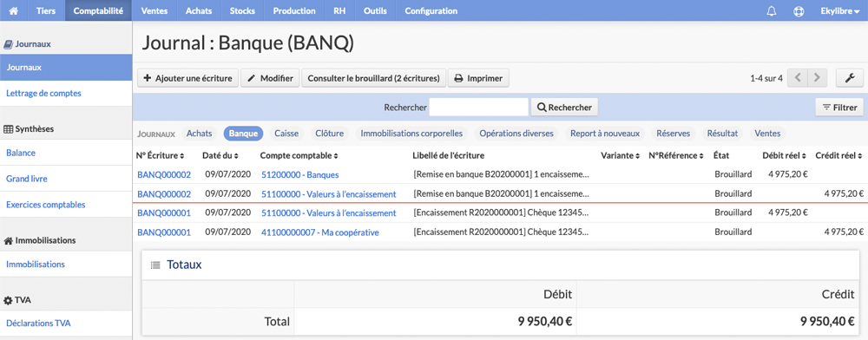The height and width of the screenshot is (340, 868).
Task: Sort by Compte comptable column
Action: [x=299, y=156]
